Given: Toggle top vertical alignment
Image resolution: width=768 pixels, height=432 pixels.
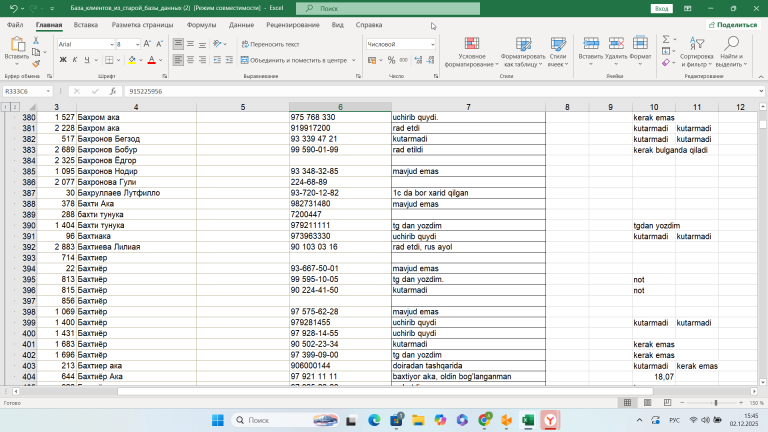Looking at the screenshot, I should click(178, 44).
